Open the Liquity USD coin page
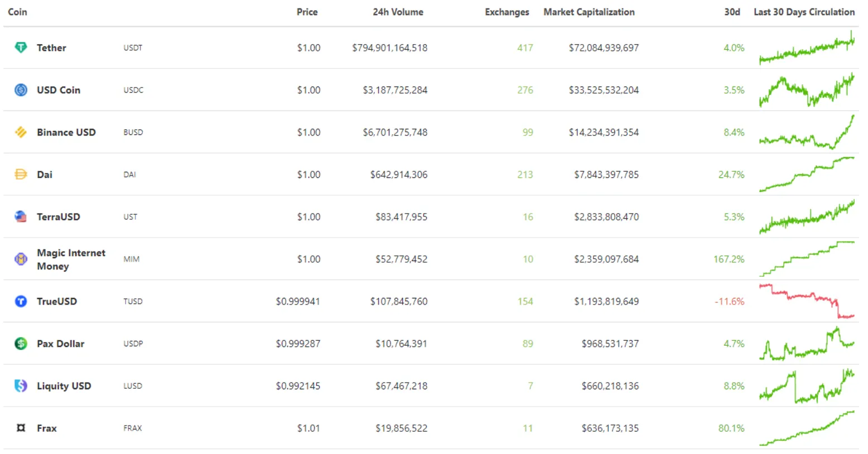This screenshot has width=868, height=454. [x=64, y=385]
